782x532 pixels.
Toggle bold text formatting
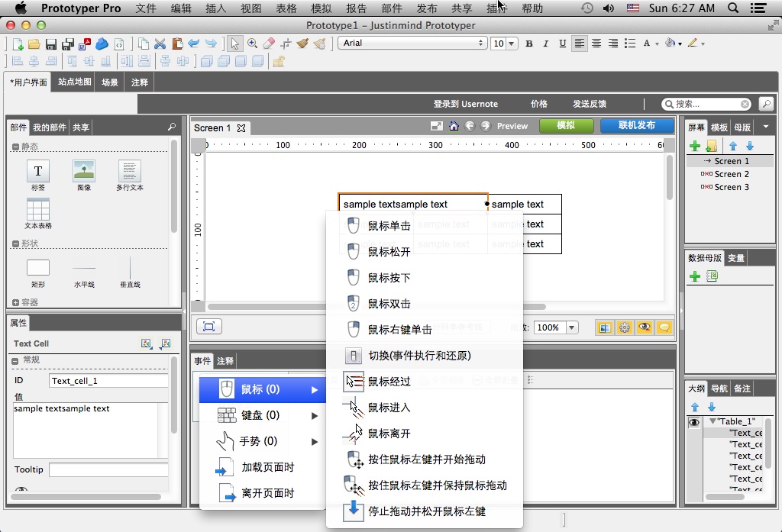point(528,44)
